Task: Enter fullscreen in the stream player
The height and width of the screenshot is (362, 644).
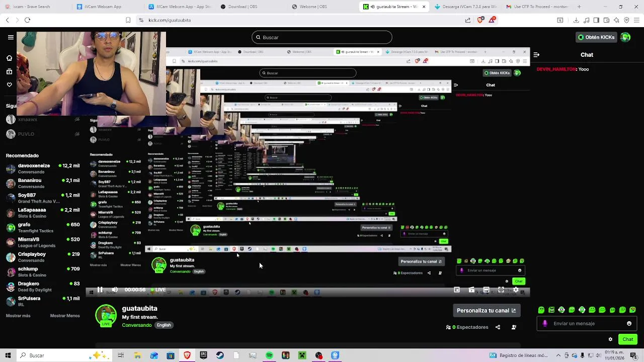Action: pos(501,290)
